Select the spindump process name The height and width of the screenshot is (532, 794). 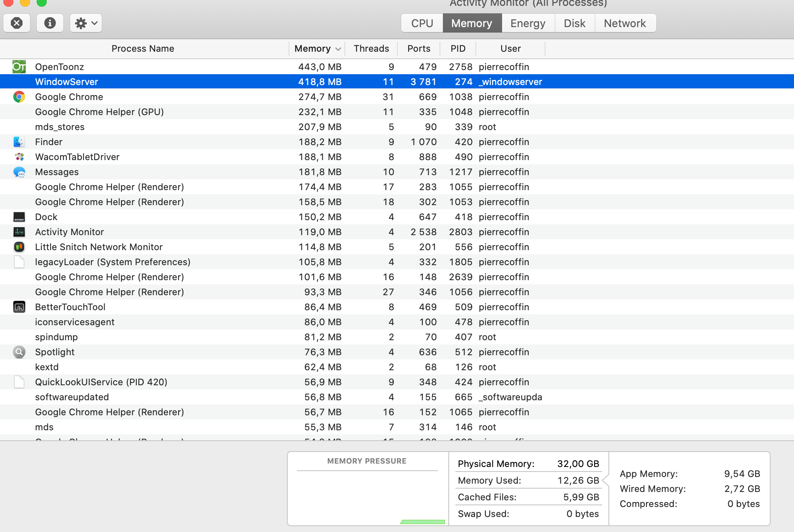(56, 337)
